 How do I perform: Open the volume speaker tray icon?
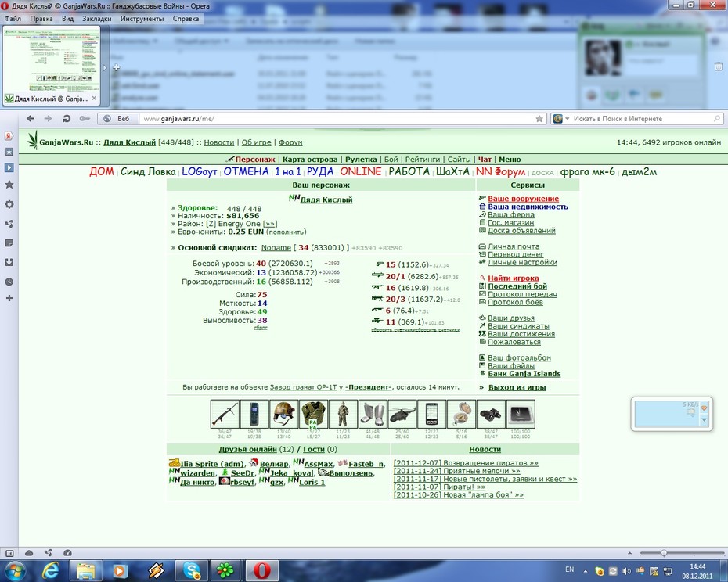tap(626, 571)
